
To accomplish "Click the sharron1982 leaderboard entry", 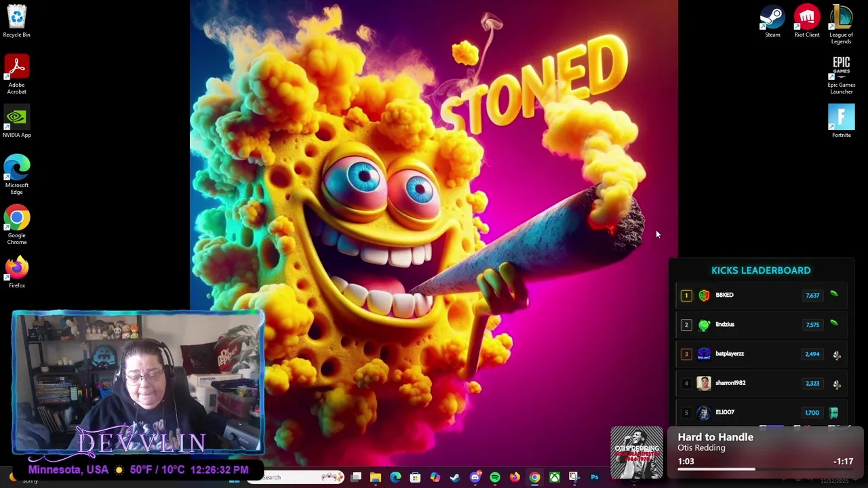I will 763,383.
